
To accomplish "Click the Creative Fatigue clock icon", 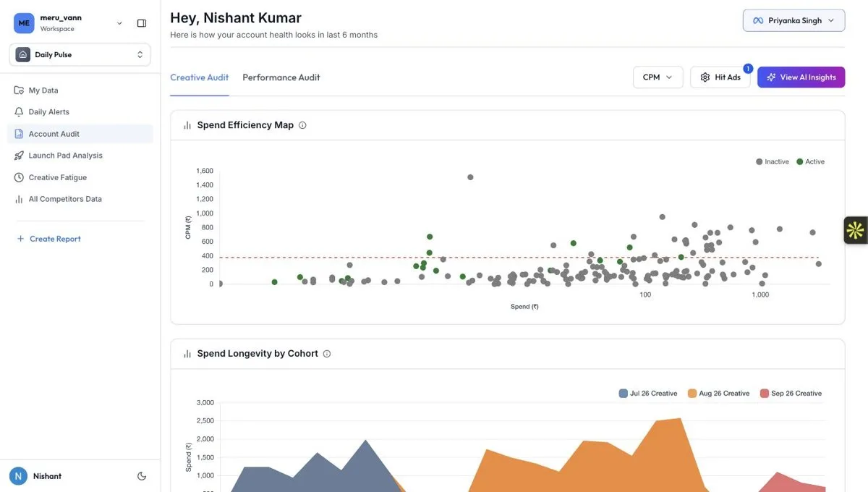I will [x=19, y=177].
